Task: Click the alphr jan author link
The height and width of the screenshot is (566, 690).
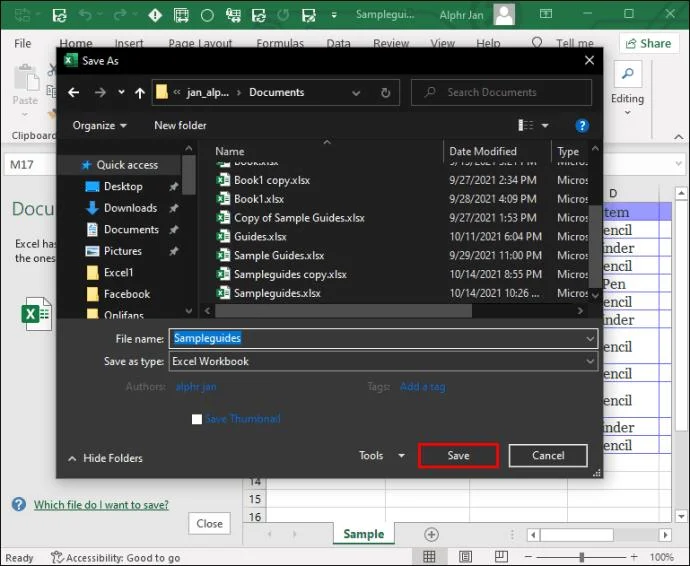Action: pos(196,387)
